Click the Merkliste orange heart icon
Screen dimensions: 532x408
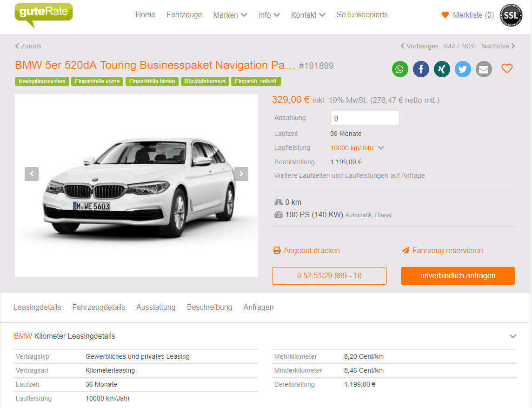(x=445, y=15)
